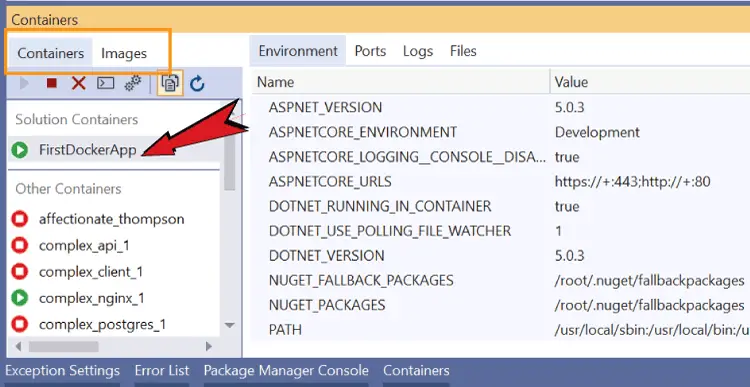This screenshot has height=387, width=750.
Task: Click stopped status icon of complex_postgres_1
Action: [20, 324]
